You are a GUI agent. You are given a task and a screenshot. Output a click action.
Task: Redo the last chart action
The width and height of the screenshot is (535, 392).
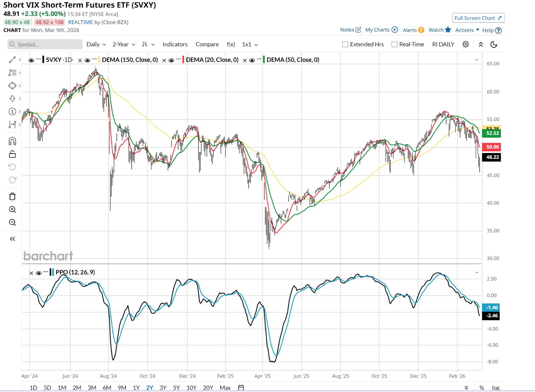(12, 180)
